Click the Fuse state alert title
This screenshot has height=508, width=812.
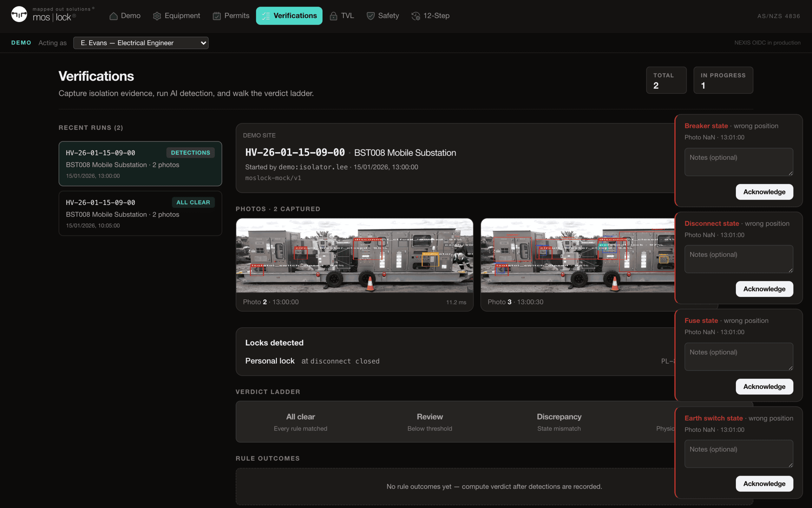tap(701, 321)
